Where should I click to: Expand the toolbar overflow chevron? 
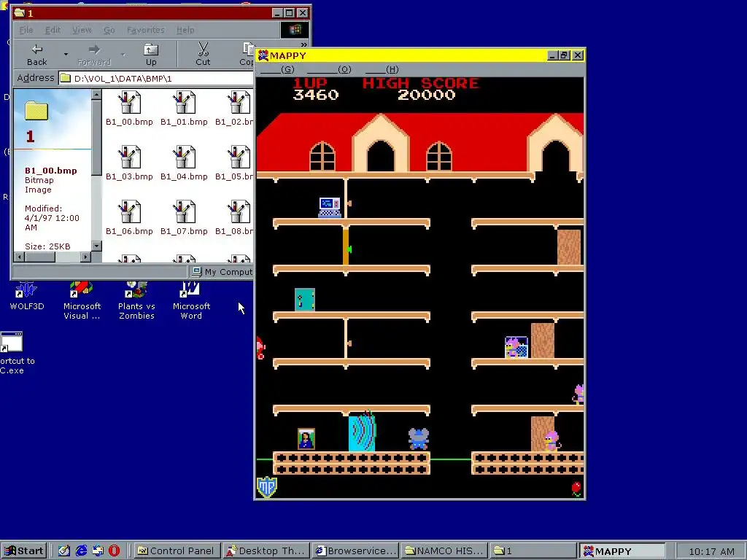pyautogui.click(x=304, y=44)
